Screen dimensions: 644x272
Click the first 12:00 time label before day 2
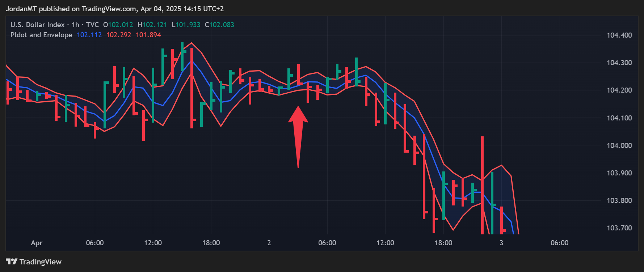153,243
